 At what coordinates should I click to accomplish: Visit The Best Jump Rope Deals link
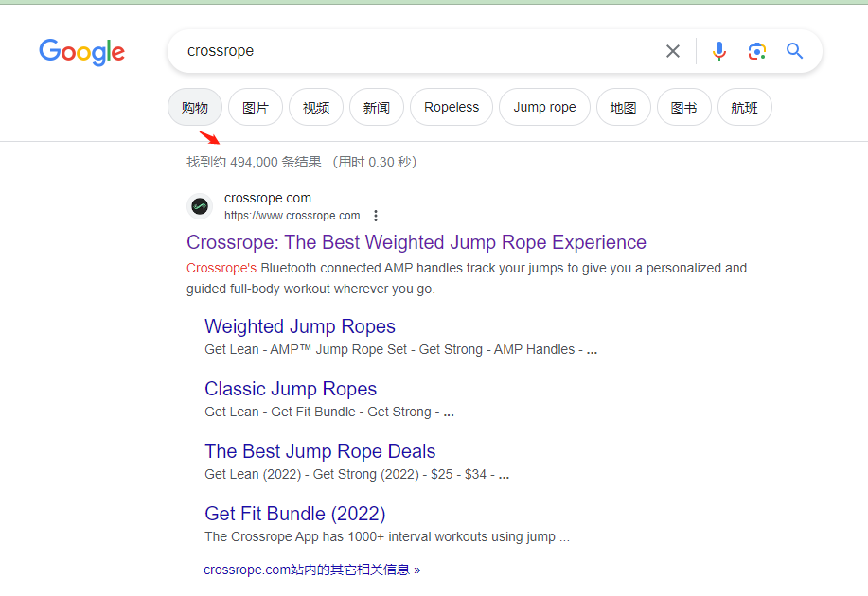[320, 451]
